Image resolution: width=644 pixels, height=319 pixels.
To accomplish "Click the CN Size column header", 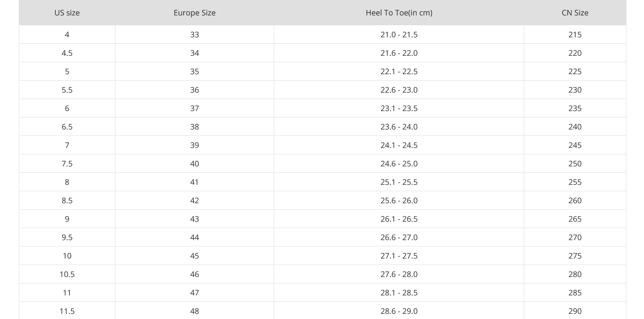I will [575, 12].
